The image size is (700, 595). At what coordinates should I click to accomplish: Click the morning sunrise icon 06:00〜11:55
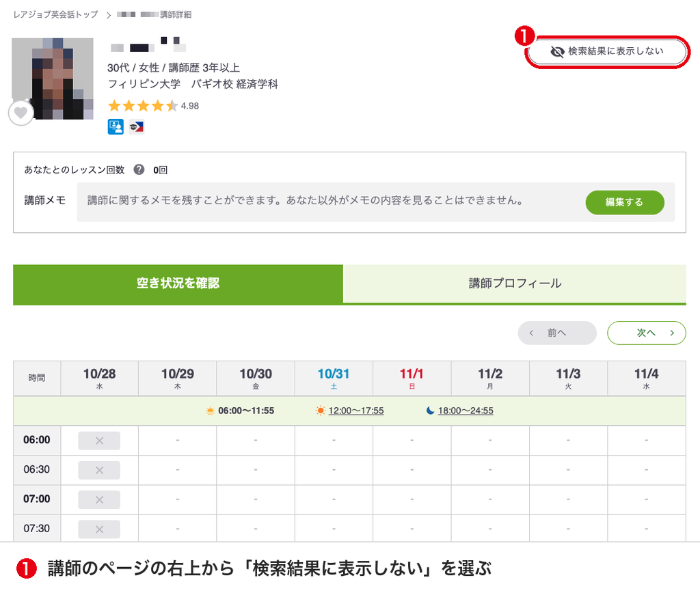[x=210, y=411]
